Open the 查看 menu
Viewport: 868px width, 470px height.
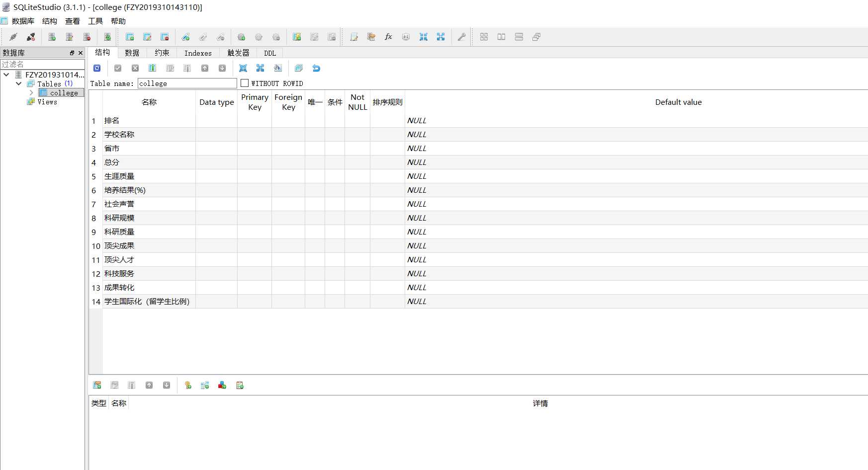[x=73, y=21]
